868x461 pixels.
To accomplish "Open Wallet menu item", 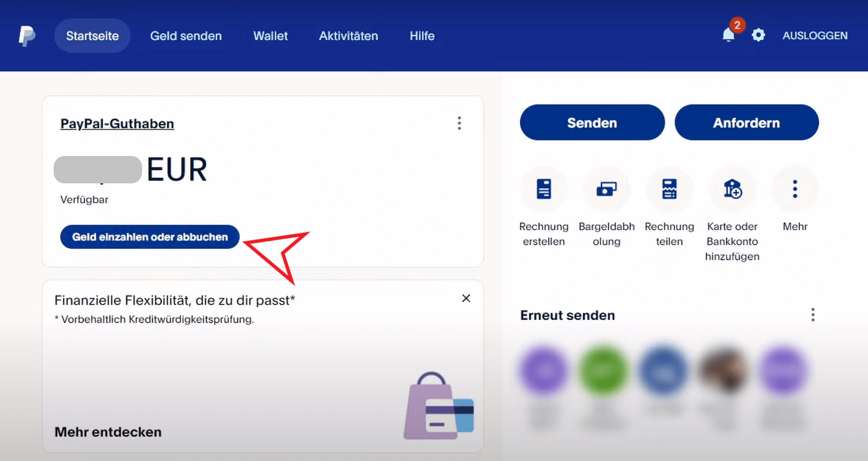I will 271,36.
